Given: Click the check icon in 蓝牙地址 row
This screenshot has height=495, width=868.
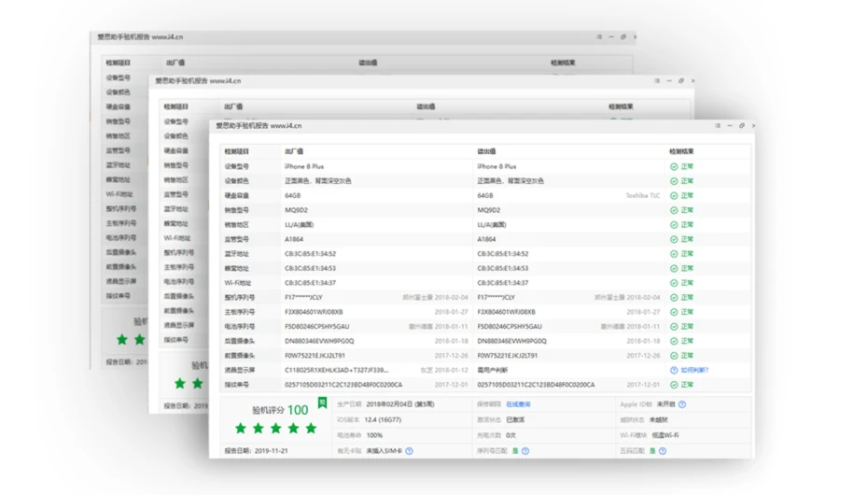Looking at the screenshot, I should click(x=674, y=254).
